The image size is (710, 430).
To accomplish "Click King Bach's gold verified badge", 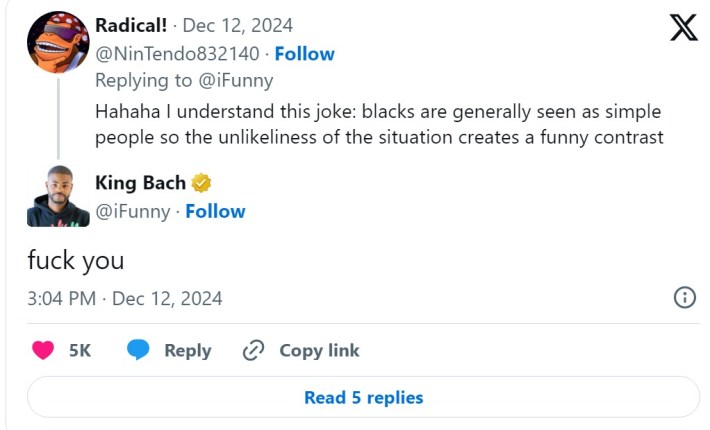I will 202,183.
